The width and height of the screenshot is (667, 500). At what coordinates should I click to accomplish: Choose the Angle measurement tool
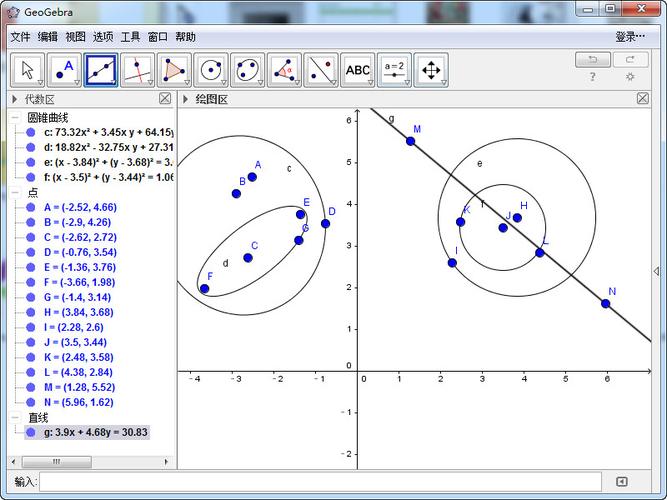(x=284, y=70)
